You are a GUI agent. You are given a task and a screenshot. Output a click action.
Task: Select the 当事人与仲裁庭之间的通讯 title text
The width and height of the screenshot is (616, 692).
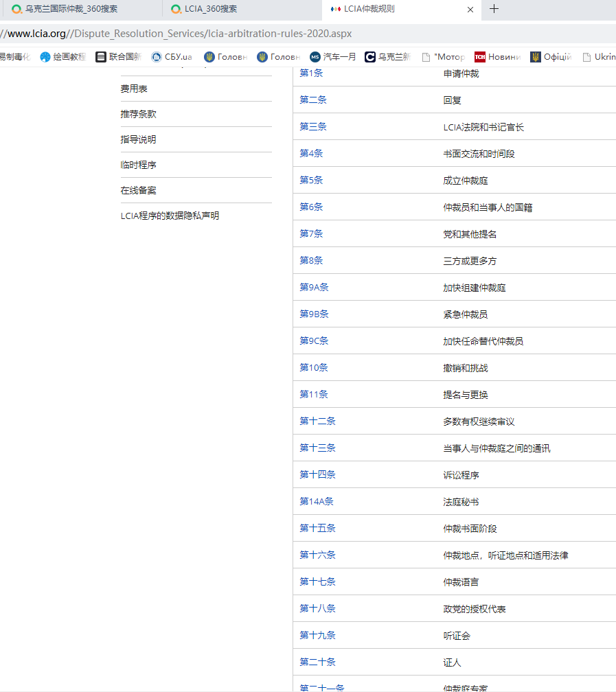pos(497,448)
